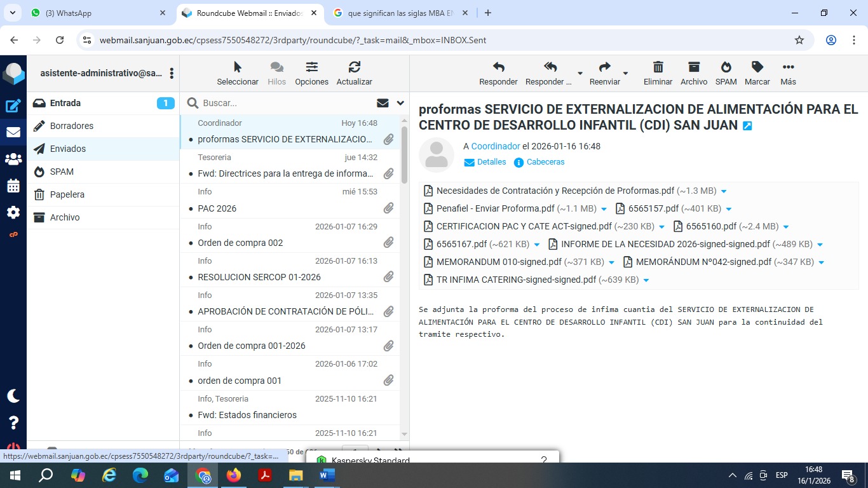
Task: Click the compose new message icon
Action: 13,106
